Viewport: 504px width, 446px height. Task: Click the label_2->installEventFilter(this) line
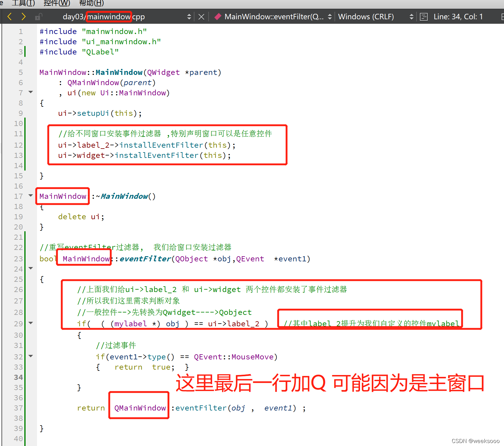pyautogui.click(x=147, y=145)
